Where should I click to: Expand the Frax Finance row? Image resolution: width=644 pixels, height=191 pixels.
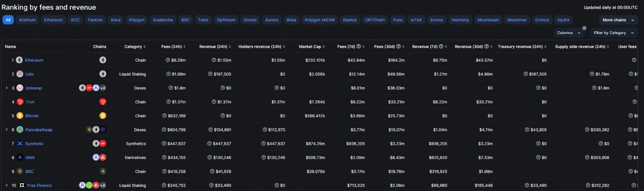(7, 185)
